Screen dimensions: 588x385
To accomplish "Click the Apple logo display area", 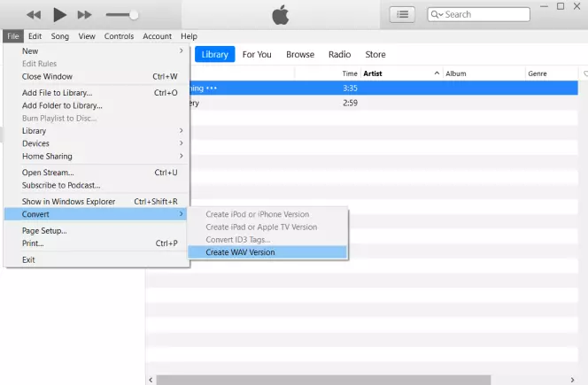I will tap(281, 15).
